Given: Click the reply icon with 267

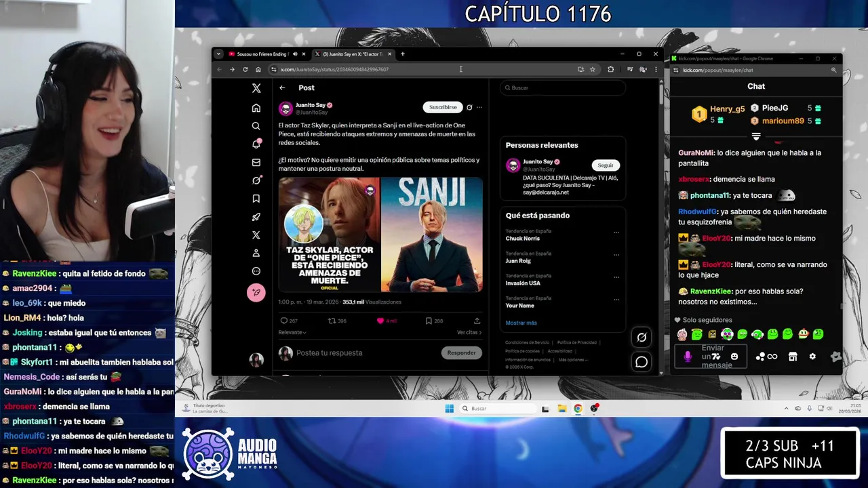Looking at the screenshot, I should click(283, 321).
